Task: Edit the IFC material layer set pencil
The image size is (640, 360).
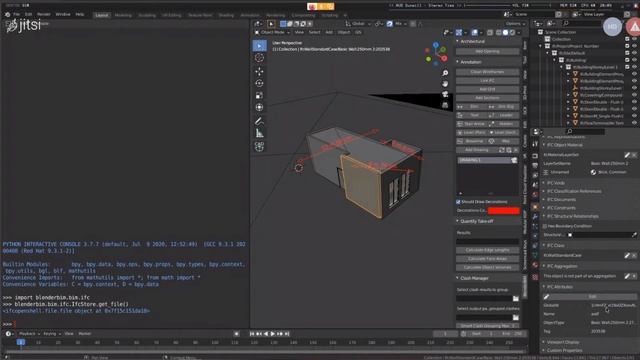Action: [x=627, y=155]
